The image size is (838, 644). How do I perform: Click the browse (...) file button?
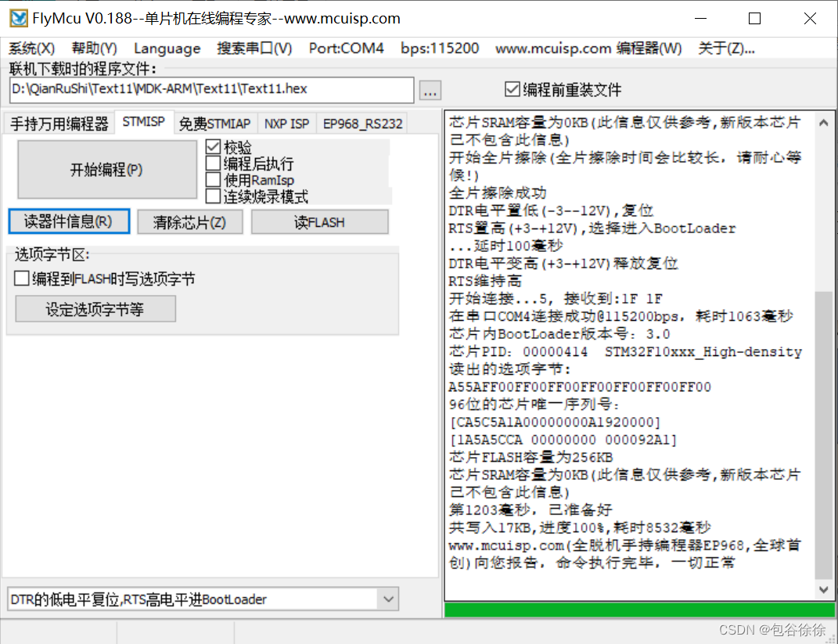[430, 91]
